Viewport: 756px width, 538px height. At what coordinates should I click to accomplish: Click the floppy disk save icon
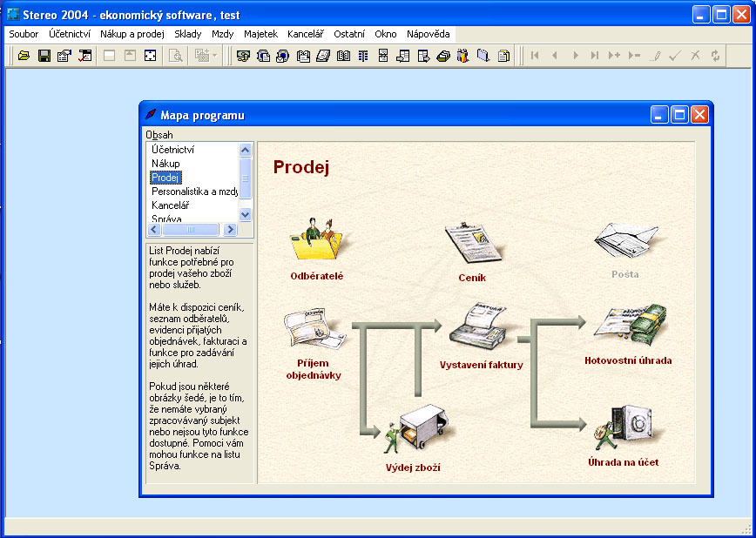tap(44, 56)
